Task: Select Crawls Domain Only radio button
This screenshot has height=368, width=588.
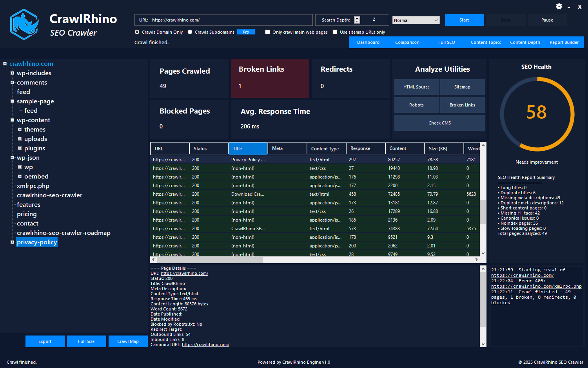Action: 137,32
